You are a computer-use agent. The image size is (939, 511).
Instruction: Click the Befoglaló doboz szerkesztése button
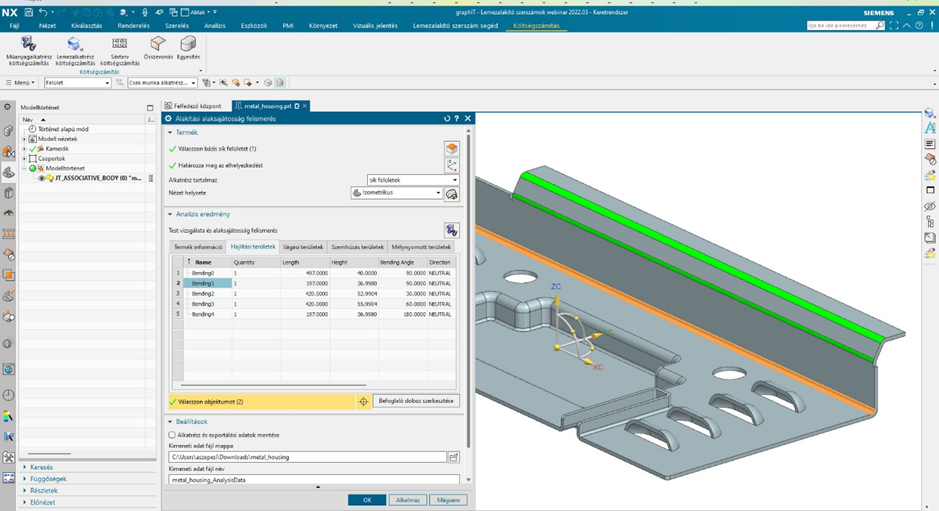[416, 401]
